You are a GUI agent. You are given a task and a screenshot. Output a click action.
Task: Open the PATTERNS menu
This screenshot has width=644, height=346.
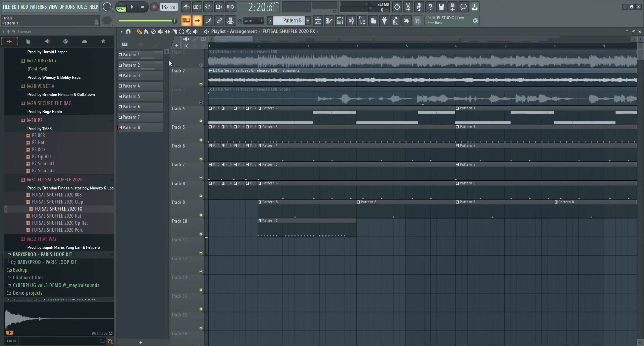pyautogui.click(x=38, y=7)
